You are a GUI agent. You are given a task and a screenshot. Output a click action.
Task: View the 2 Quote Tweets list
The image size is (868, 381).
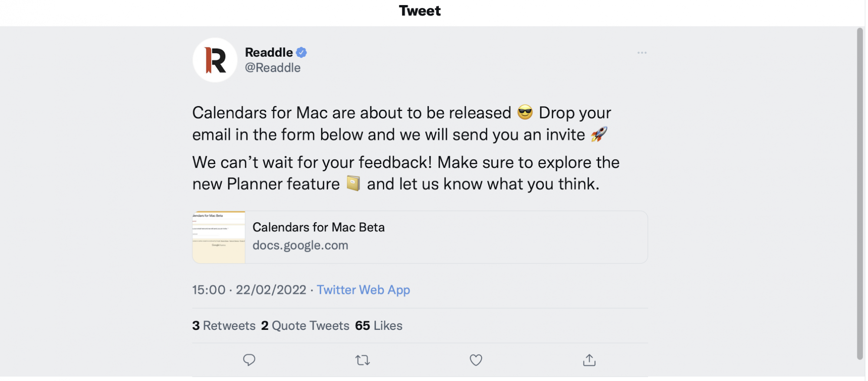[305, 326]
